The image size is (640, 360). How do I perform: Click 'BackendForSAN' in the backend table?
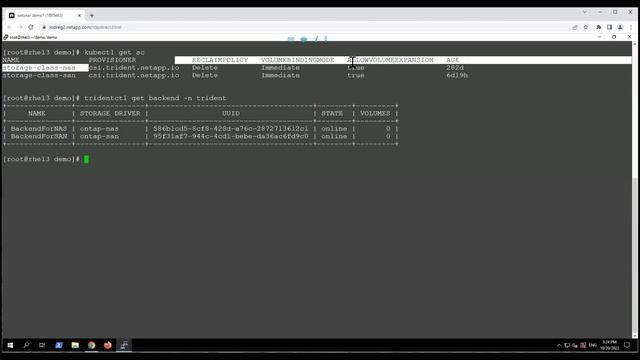point(39,136)
